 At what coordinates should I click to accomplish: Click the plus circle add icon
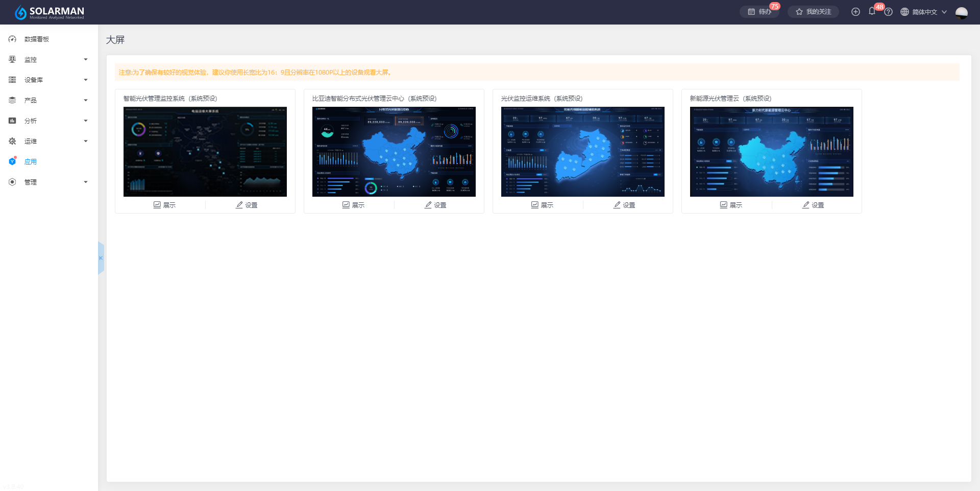click(855, 12)
